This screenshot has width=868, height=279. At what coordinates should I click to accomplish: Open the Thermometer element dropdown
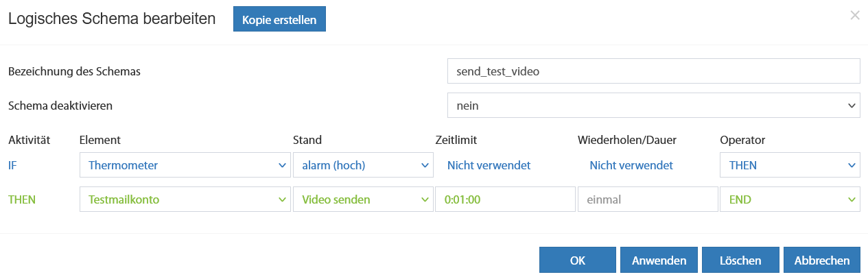[185, 165]
